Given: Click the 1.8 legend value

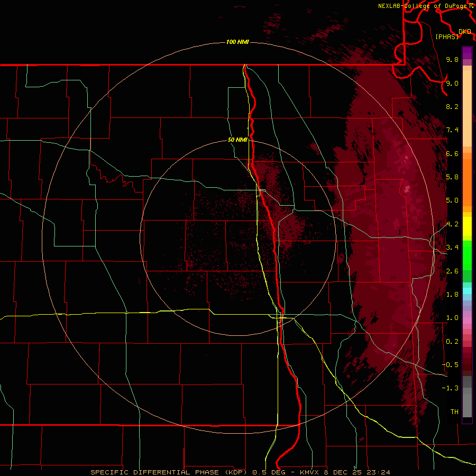Looking at the screenshot, I should 452,295.
